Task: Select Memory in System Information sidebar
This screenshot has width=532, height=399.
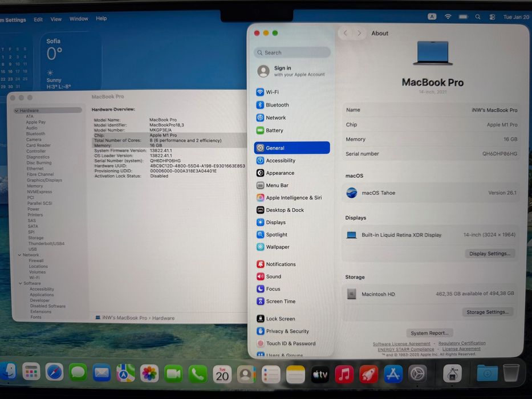Action: (x=35, y=186)
